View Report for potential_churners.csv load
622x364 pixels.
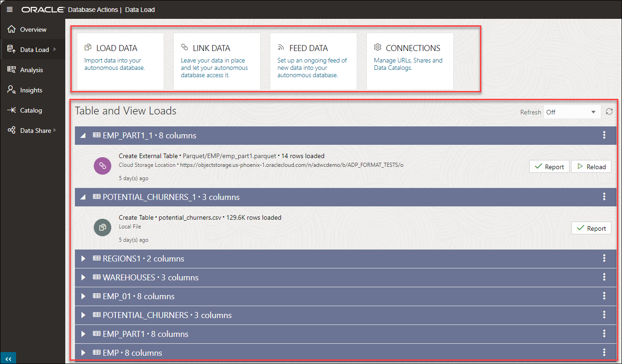[591, 228]
